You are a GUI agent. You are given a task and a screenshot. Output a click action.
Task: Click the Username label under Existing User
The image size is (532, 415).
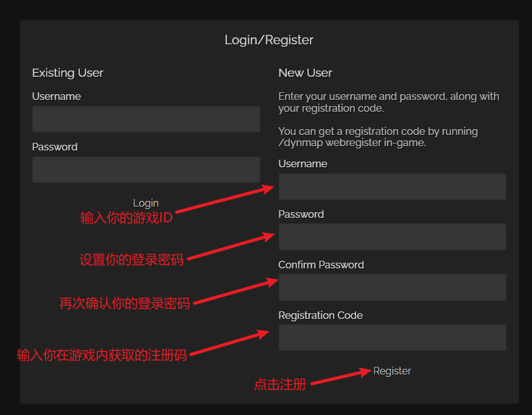point(56,97)
